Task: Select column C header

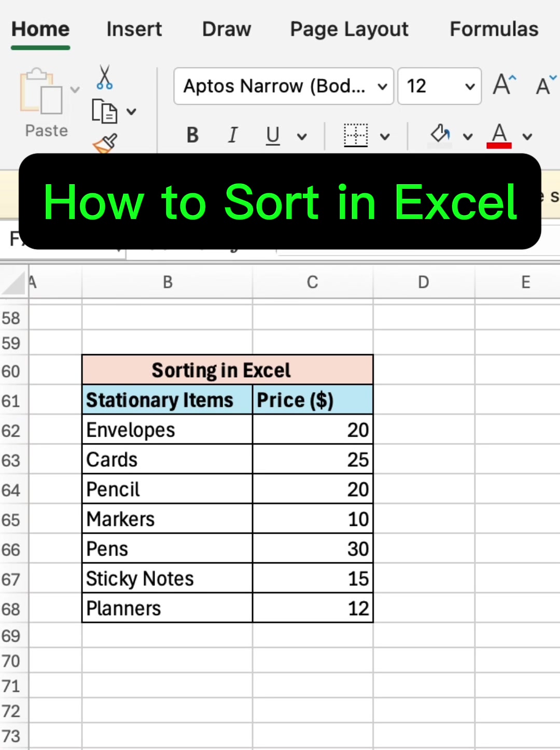Action: (313, 283)
